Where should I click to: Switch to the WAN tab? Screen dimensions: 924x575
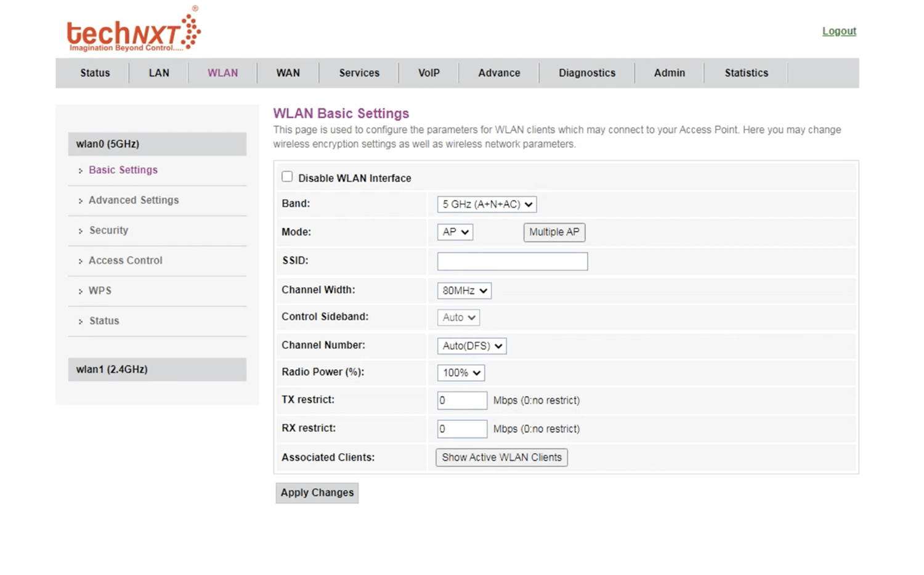pos(288,73)
